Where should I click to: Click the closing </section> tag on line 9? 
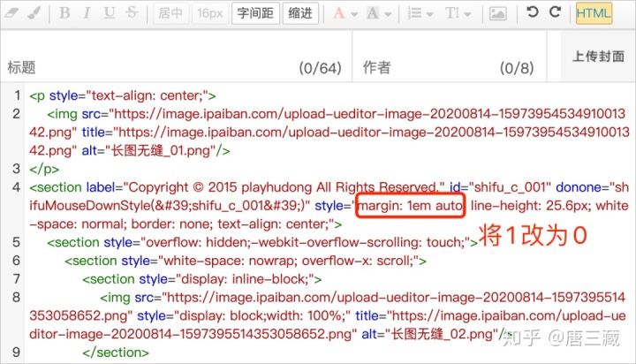pos(116,353)
